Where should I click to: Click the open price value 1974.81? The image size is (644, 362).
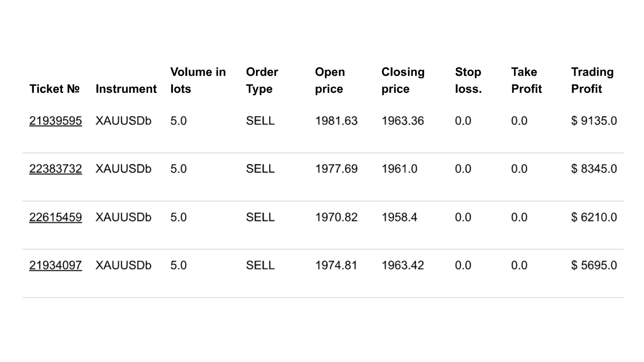click(336, 265)
